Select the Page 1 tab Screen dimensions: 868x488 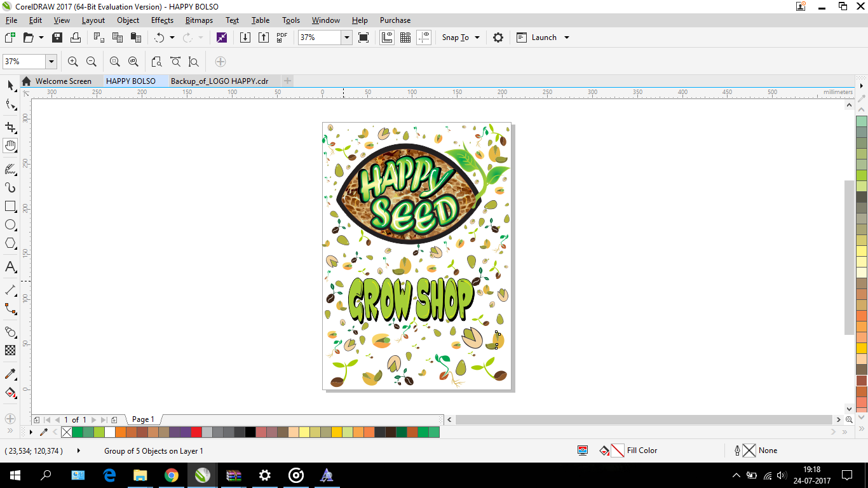pyautogui.click(x=143, y=419)
